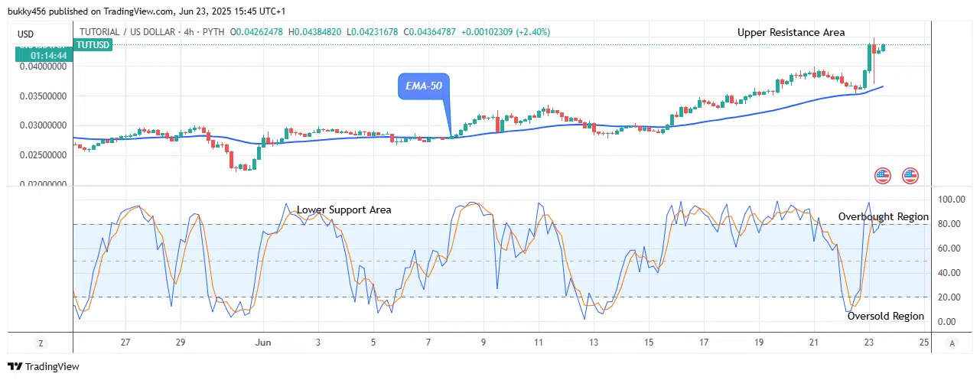The width and height of the screenshot is (980, 380).
Task: Click the 80.00 level on oscillator scale
Action: [949, 224]
